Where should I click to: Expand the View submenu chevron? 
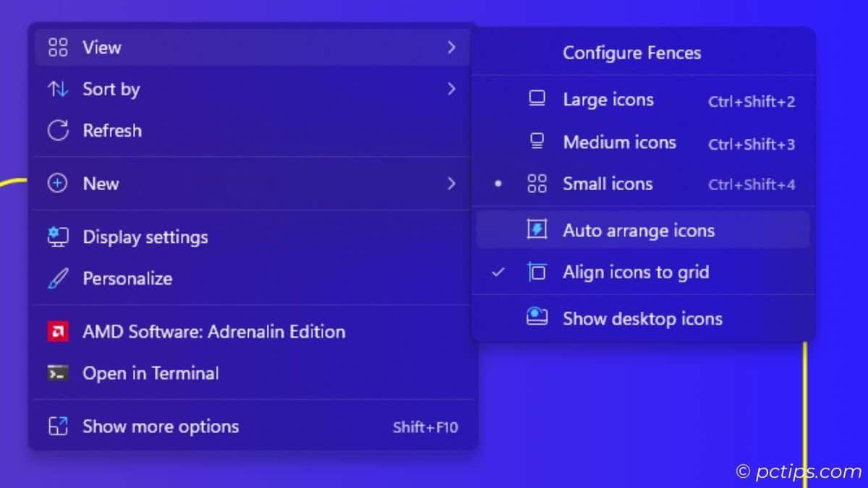pyautogui.click(x=452, y=47)
